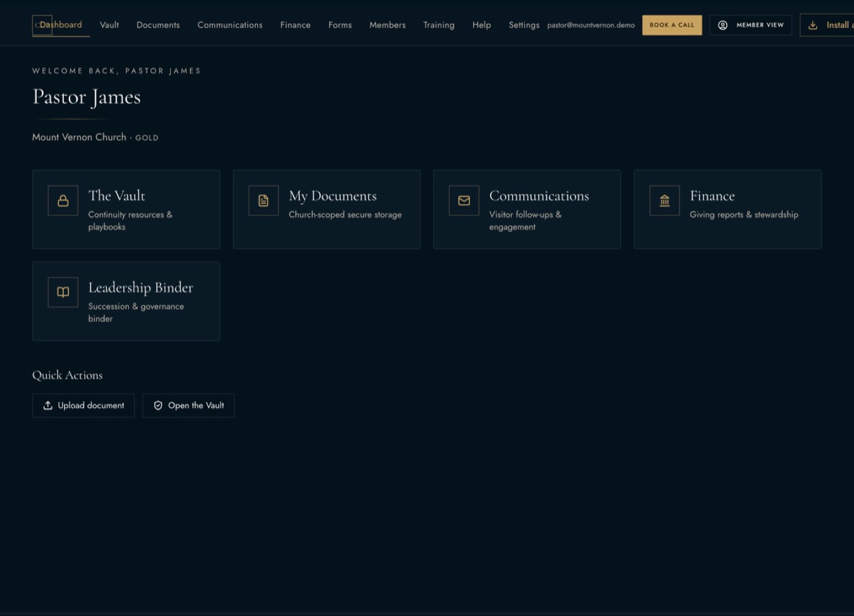Click the Book a Call button
This screenshot has width=854, height=616.
tap(672, 25)
